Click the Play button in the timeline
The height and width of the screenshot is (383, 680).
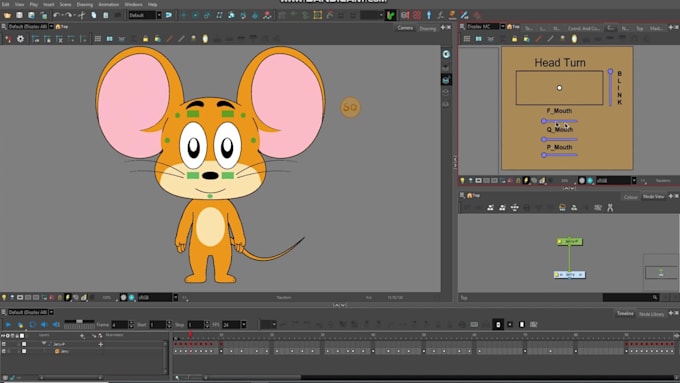tap(8, 324)
